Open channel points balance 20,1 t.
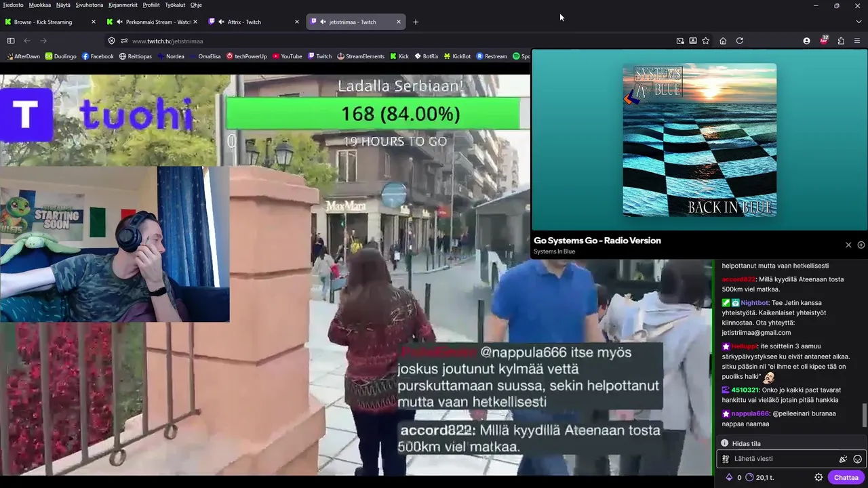The width and height of the screenshot is (868, 488). pos(759,477)
